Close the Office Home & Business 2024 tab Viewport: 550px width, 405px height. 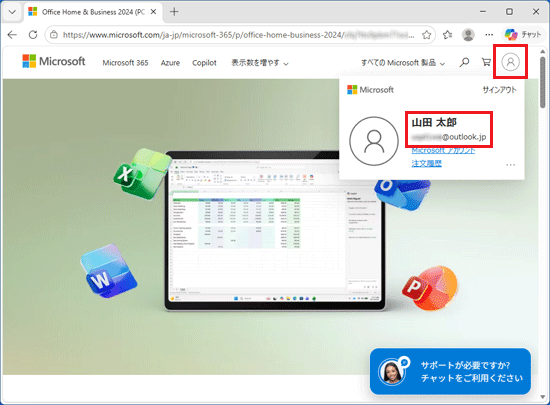[x=153, y=12]
